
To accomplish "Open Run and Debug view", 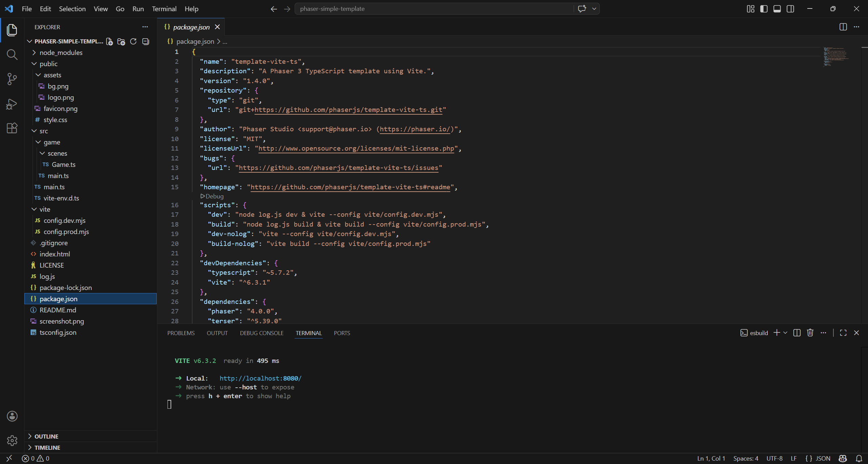I will [12, 104].
